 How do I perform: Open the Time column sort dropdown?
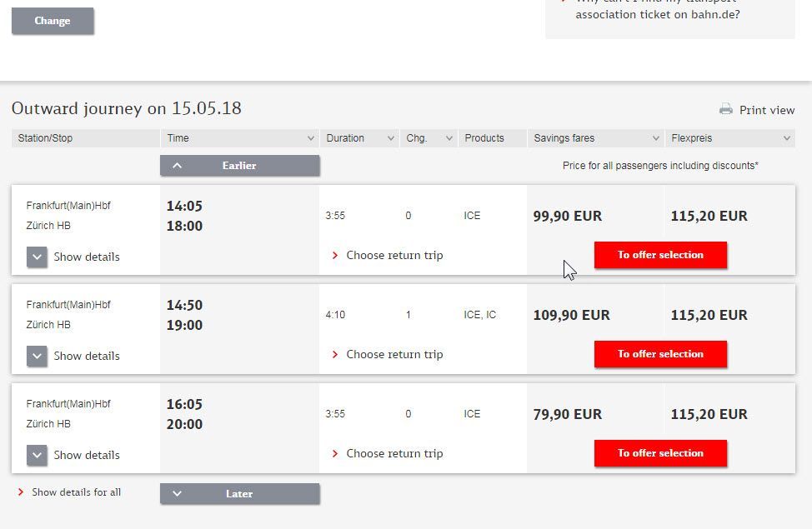[310, 138]
